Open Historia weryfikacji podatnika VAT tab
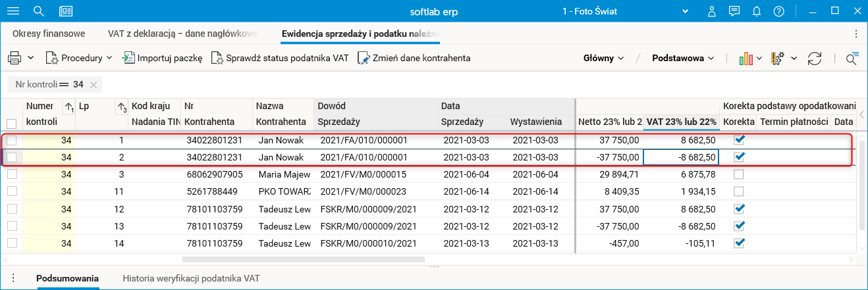 point(191,279)
